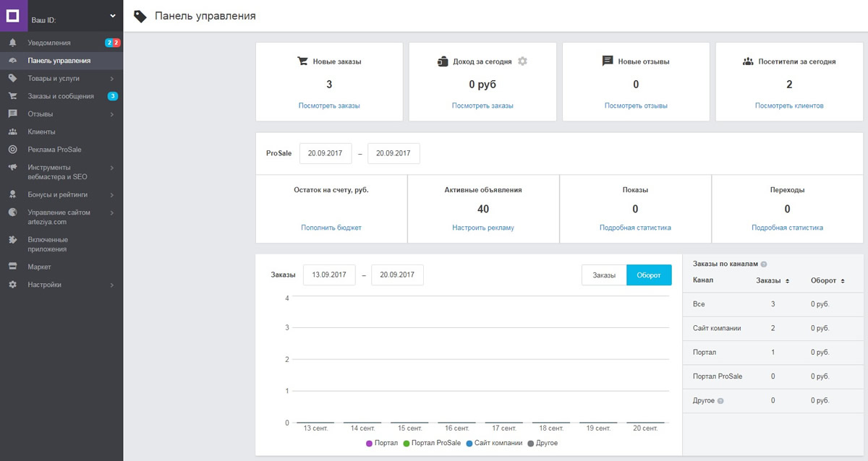Follow the Посмотреть клиентов link
Viewport: 868px width, 461px height.
pyautogui.click(x=788, y=104)
